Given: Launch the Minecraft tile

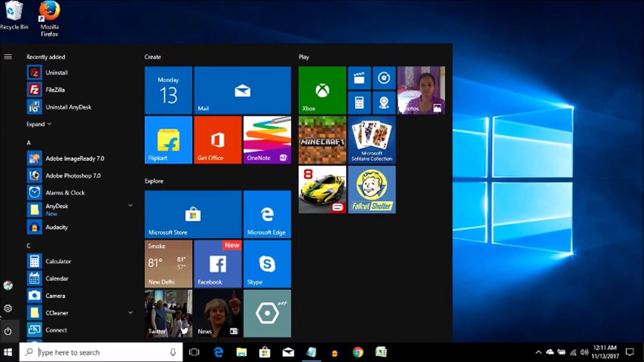Looking at the screenshot, I should pos(322,140).
